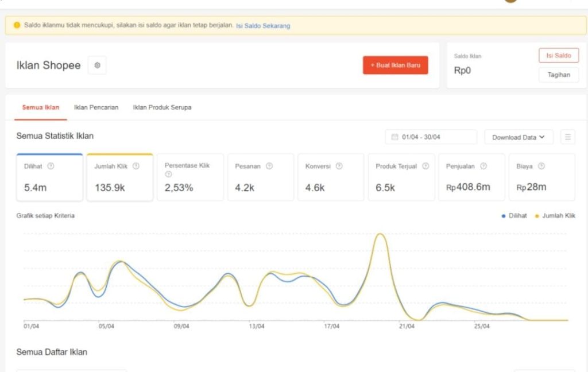Show help tooltip for Pesanan

[x=269, y=166]
